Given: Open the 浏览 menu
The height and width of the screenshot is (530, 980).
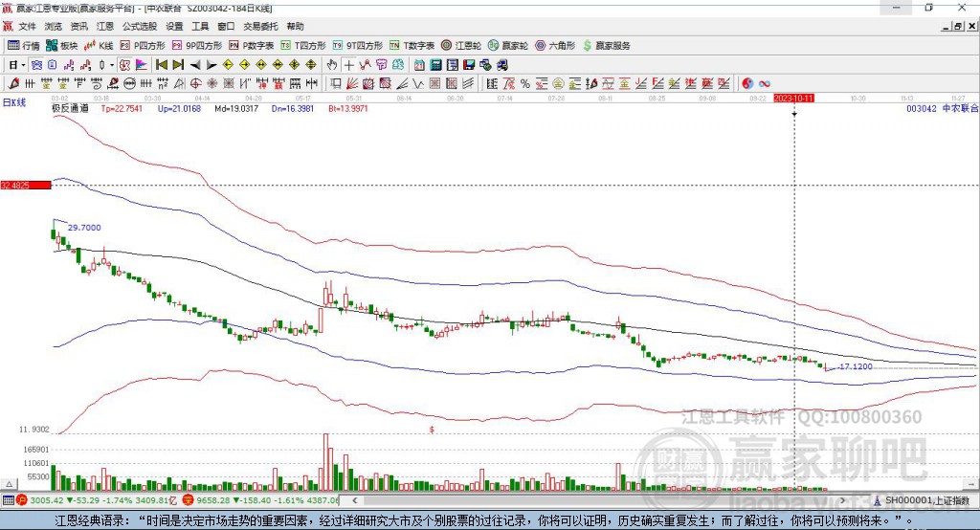Looking at the screenshot, I should (54, 26).
